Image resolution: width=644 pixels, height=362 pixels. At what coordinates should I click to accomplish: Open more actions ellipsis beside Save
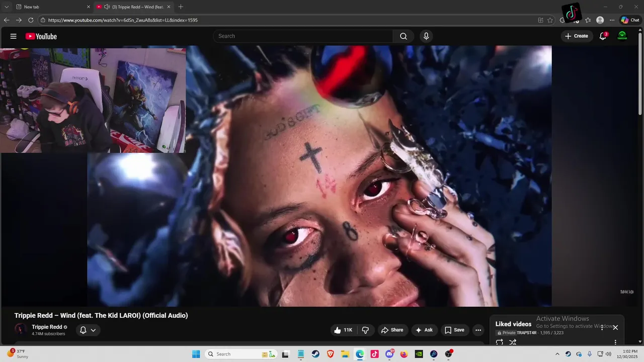[478, 330]
